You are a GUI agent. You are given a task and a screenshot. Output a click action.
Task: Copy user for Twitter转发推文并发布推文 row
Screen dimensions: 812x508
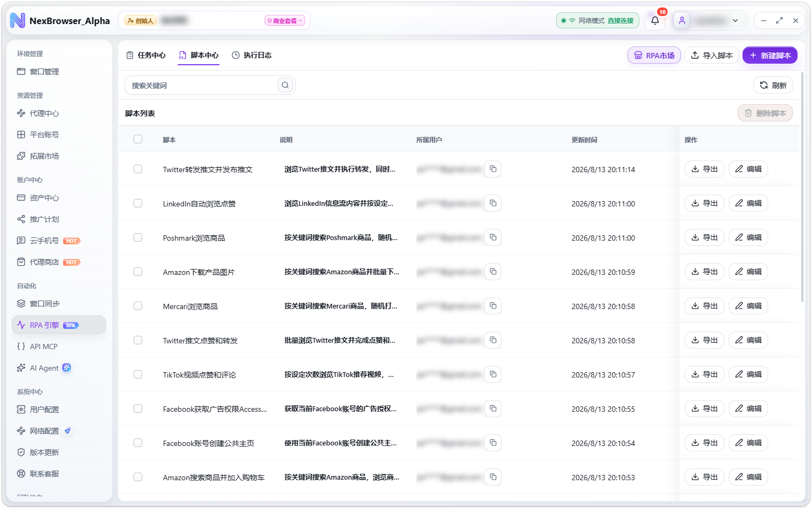[493, 169]
